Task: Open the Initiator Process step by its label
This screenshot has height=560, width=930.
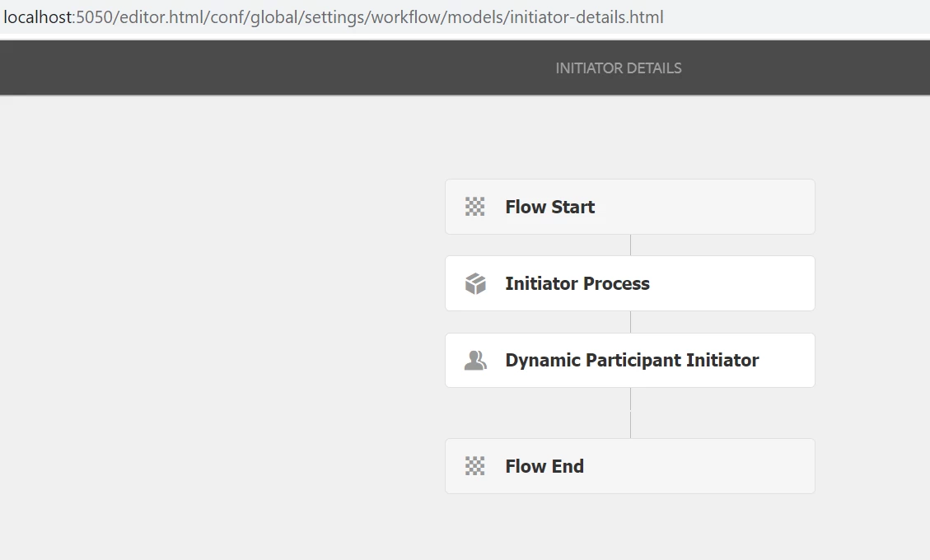Action: [x=577, y=284]
